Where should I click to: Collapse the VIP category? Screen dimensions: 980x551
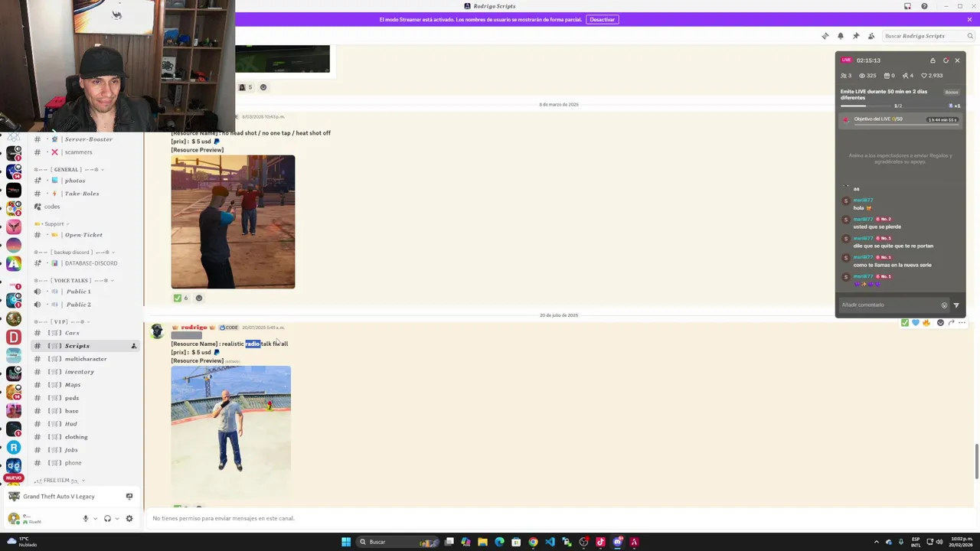click(63, 321)
